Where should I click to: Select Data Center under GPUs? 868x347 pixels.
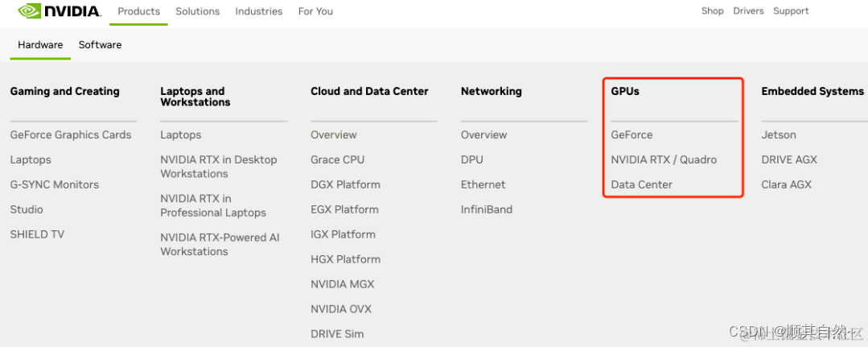[641, 185]
